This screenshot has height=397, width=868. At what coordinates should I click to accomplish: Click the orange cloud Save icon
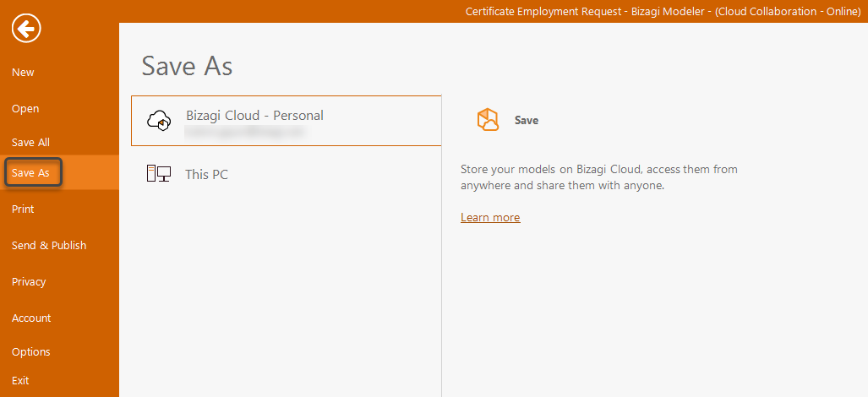point(489,120)
